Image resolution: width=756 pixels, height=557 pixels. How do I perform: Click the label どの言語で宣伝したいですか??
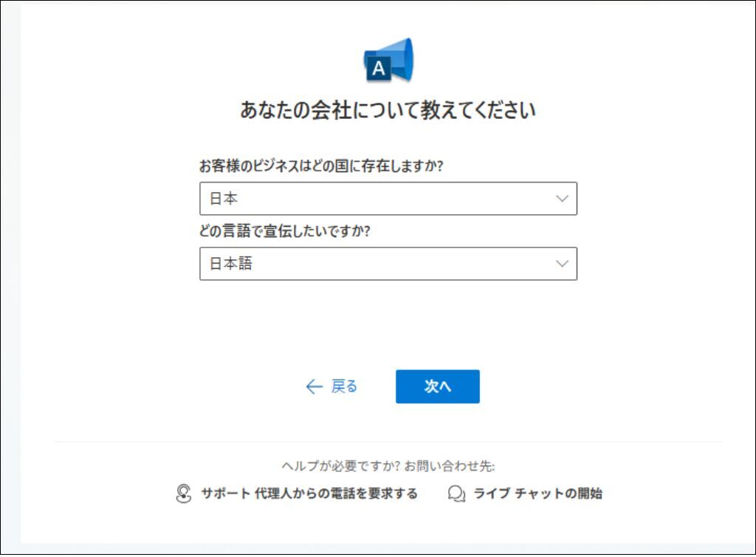[x=284, y=231]
